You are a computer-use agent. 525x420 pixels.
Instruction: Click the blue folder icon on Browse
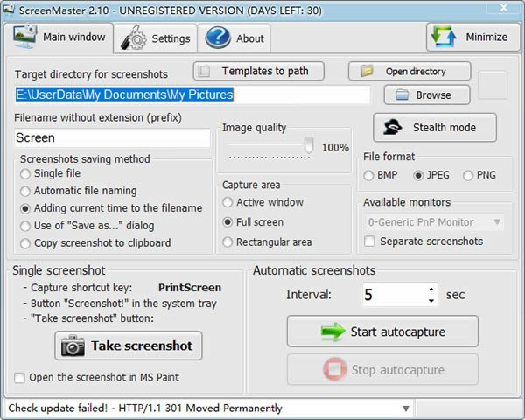402,94
